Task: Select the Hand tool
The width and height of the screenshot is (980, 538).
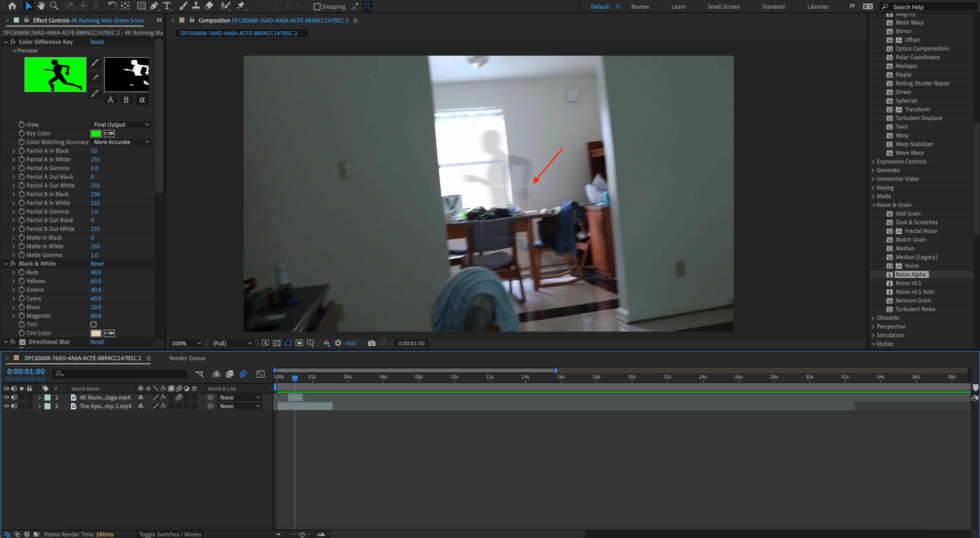Action: click(41, 6)
